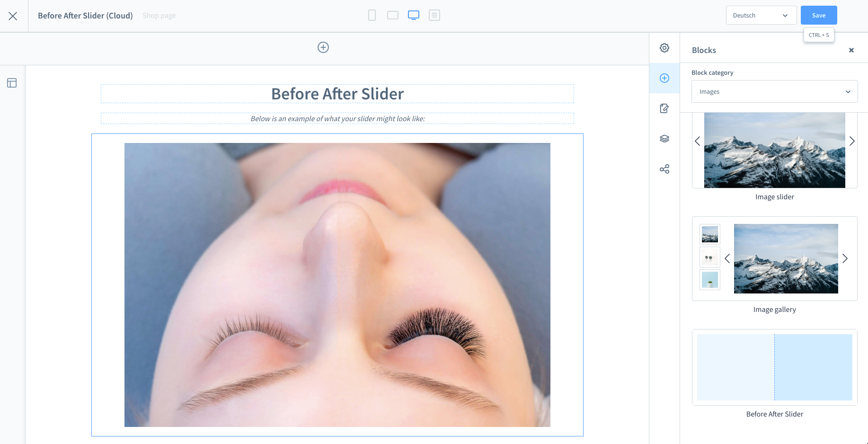Switch to desktop preview mode
Screen dimensions: 868x444
pyautogui.click(x=414, y=15)
